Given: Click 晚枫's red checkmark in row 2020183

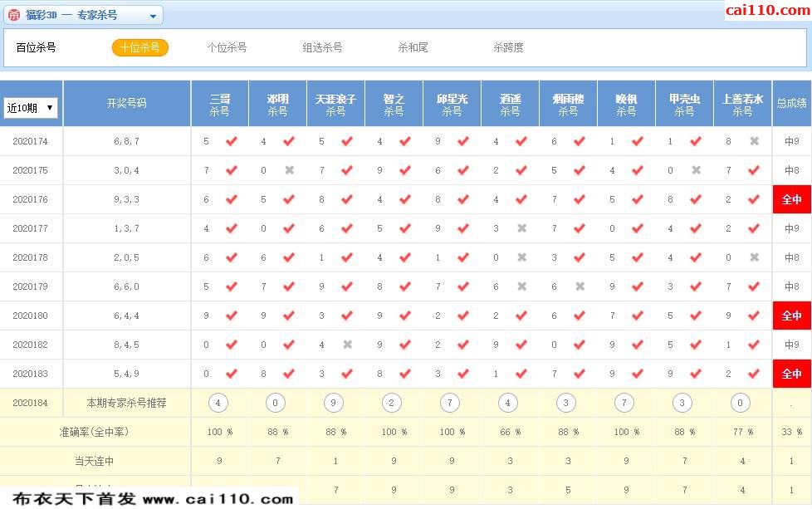Looking at the screenshot, I should pyautogui.click(x=638, y=374).
